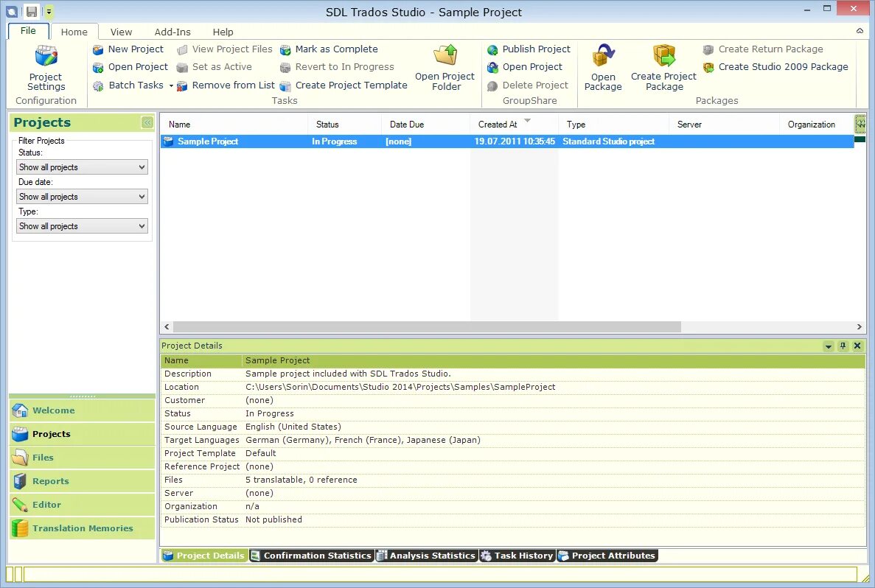Click Create Return Package
875x588 pixels.
tap(763, 49)
